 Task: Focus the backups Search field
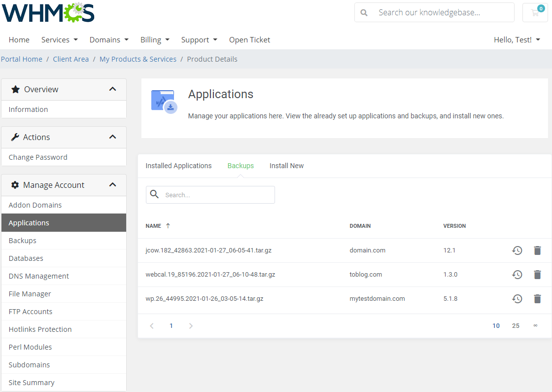click(210, 195)
